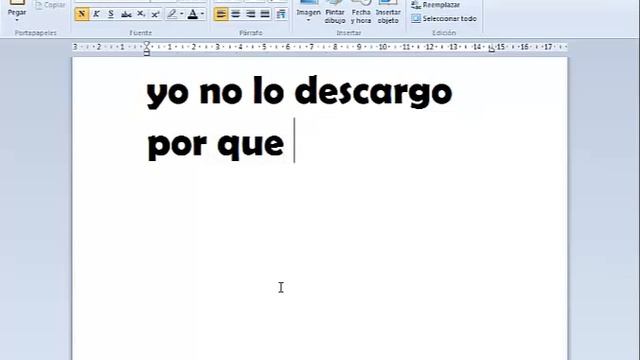Justify the paragraph text

tap(265, 14)
